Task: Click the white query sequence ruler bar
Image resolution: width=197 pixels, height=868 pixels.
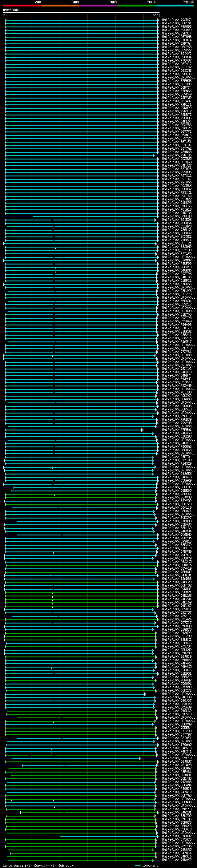Action: [x=81, y=12]
